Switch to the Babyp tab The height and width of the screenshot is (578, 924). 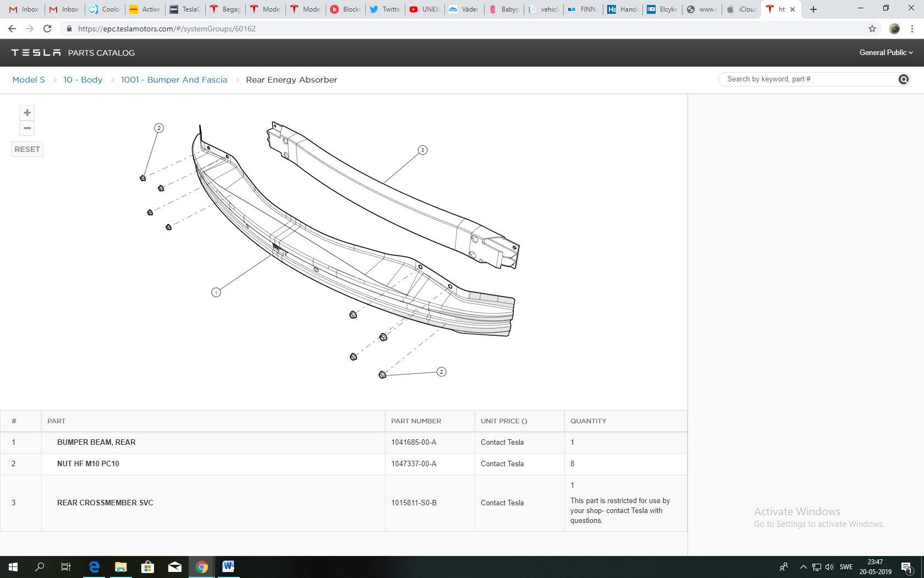coord(504,9)
